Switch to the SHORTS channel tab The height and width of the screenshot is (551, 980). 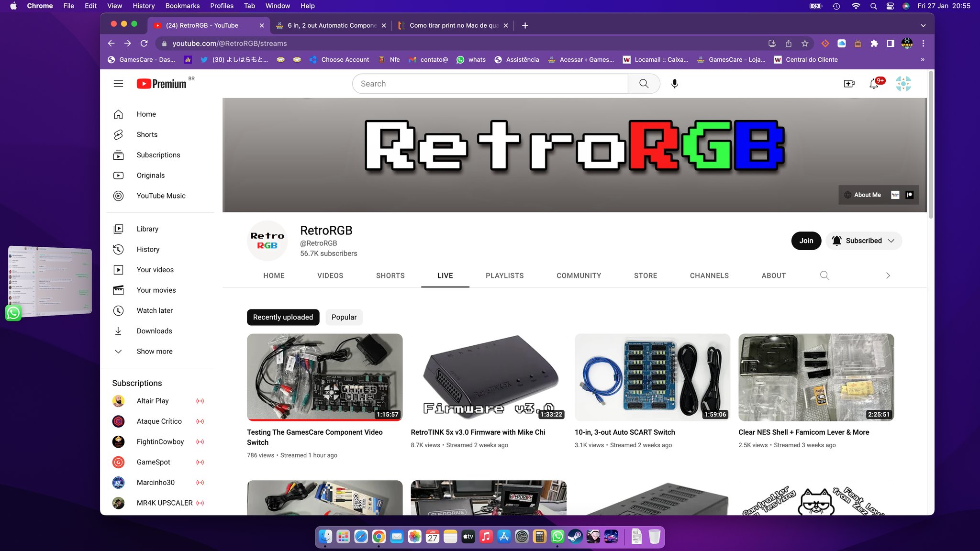390,275
